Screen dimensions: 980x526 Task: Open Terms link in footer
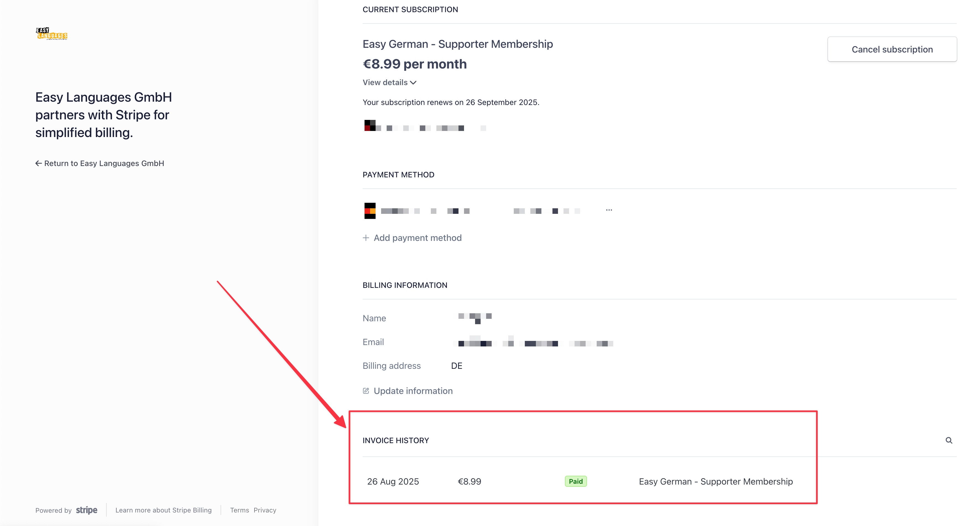(x=239, y=511)
